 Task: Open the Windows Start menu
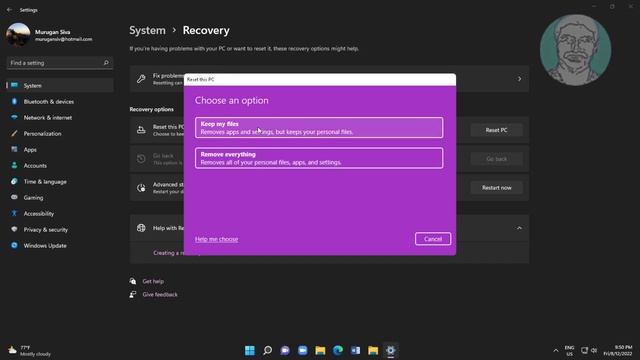coord(250,350)
